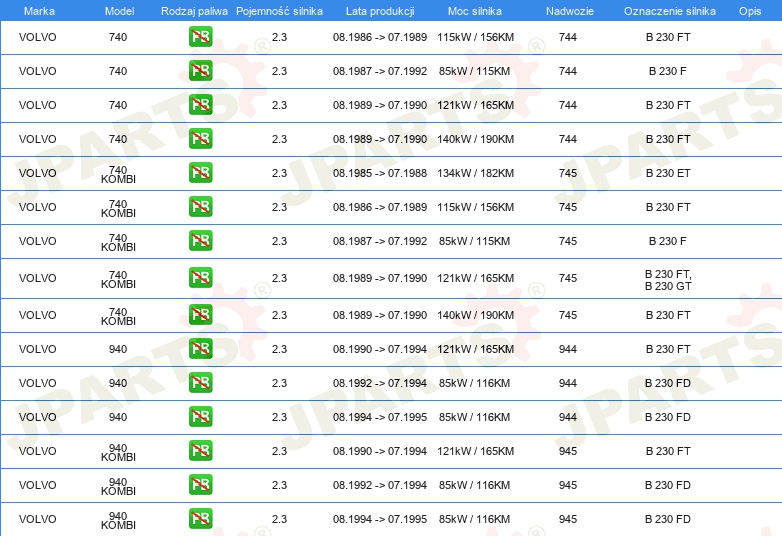
Task: Select 121kW / 165KM in body 945 row
Action: (x=475, y=451)
